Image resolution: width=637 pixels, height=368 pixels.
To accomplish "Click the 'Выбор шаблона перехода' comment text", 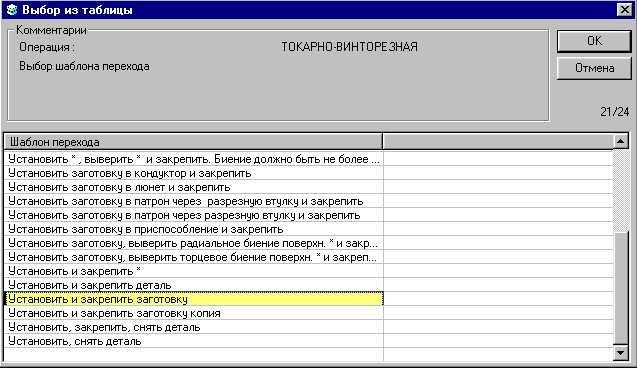I will click(84, 66).
